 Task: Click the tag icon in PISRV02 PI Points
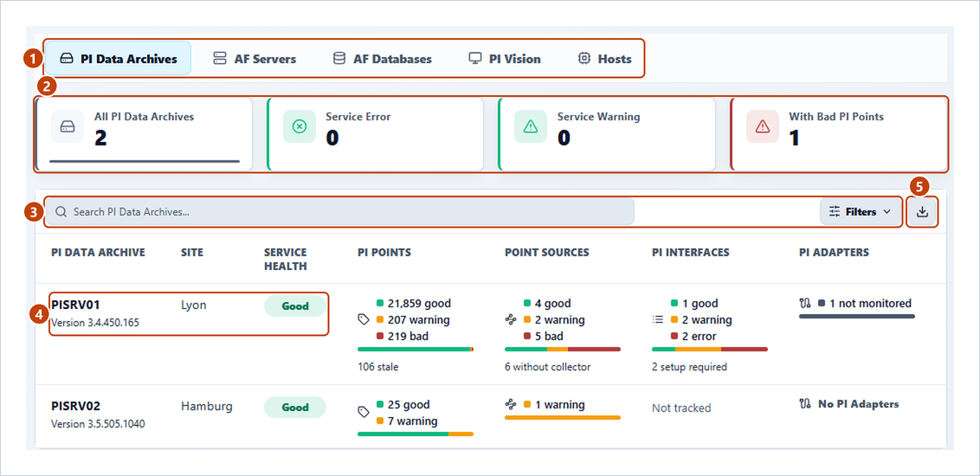point(363,412)
